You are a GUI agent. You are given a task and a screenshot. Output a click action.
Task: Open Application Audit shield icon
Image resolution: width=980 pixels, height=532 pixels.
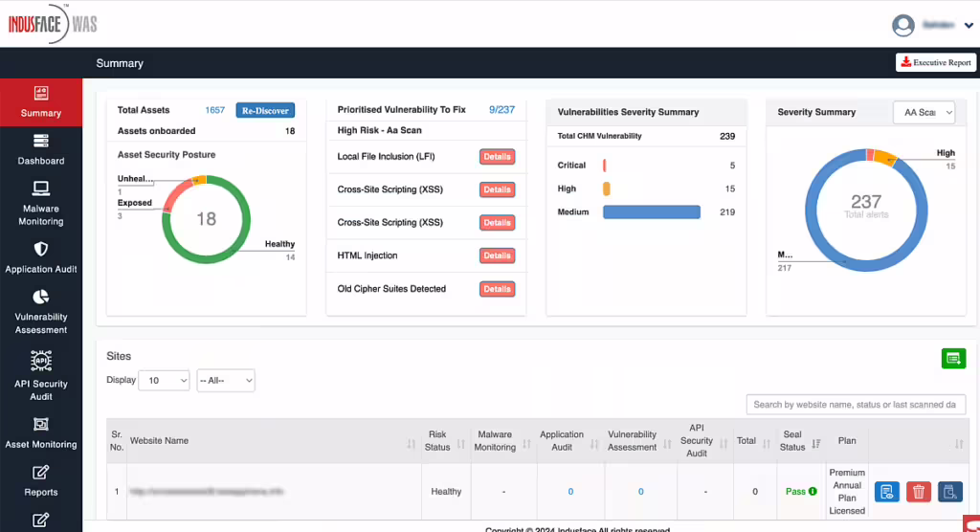41,250
